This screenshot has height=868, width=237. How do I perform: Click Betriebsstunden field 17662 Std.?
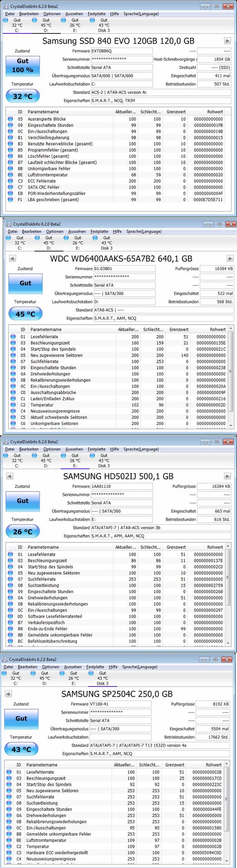[x=213, y=737]
